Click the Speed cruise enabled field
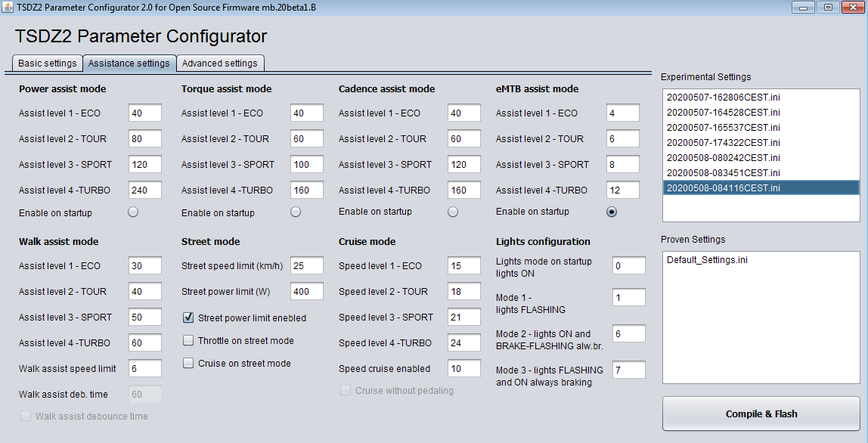868x443 pixels. click(464, 368)
